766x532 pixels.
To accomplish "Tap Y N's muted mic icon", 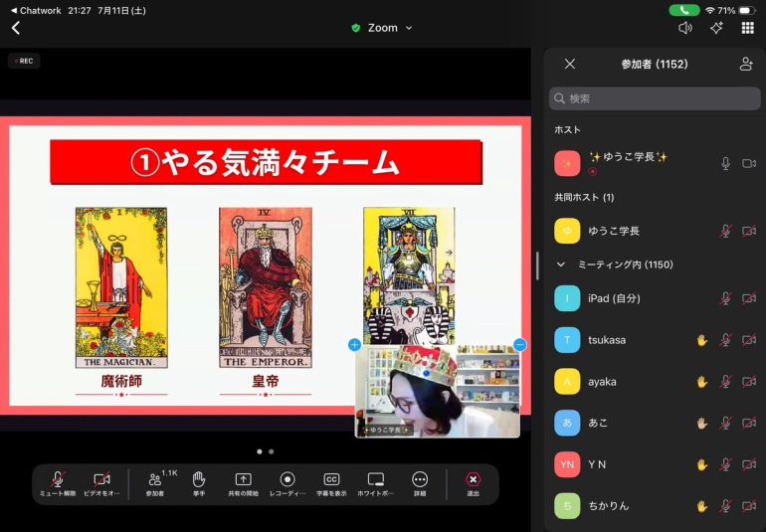I will click(x=725, y=464).
